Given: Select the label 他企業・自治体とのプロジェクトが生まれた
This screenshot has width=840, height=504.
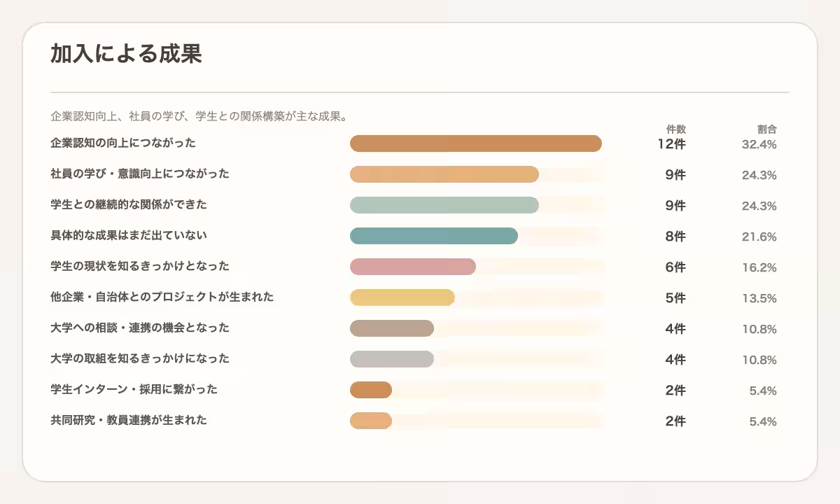Looking at the screenshot, I should click(x=162, y=297).
